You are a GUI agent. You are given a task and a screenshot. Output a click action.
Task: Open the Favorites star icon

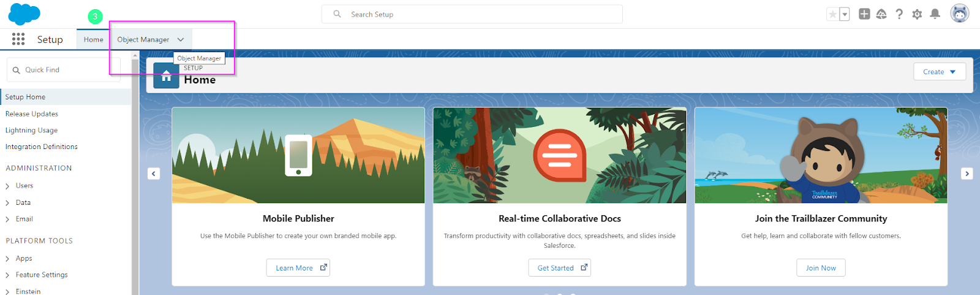(x=832, y=14)
